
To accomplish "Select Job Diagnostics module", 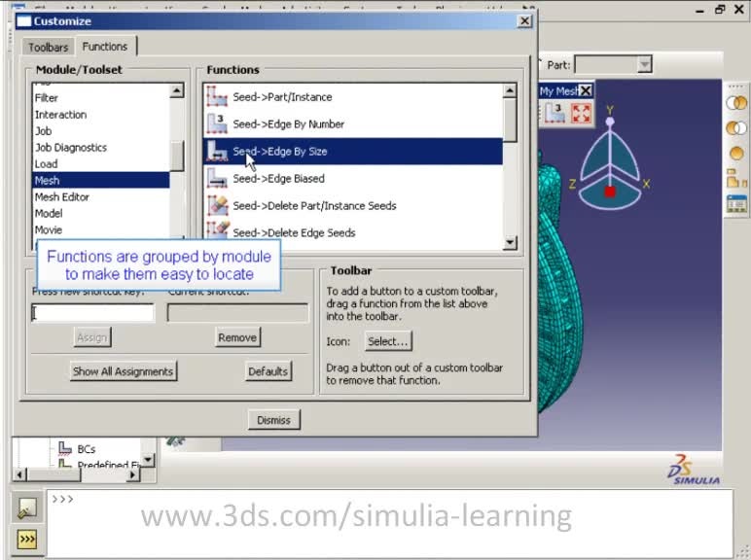I will click(x=101, y=148).
